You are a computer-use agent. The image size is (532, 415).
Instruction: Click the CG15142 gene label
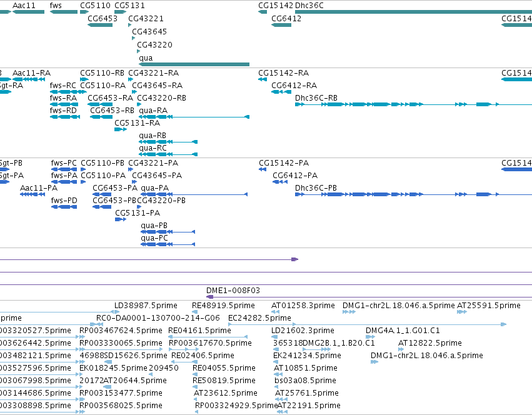click(x=276, y=6)
